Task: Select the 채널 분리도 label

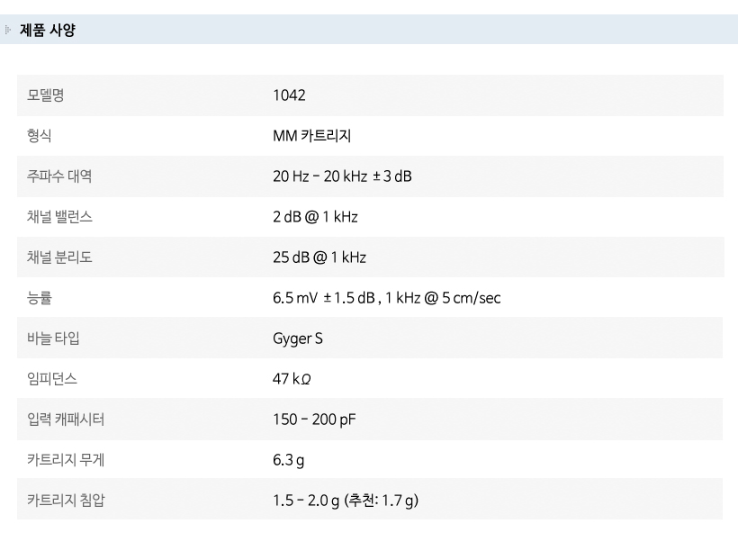Action: (59, 257)
